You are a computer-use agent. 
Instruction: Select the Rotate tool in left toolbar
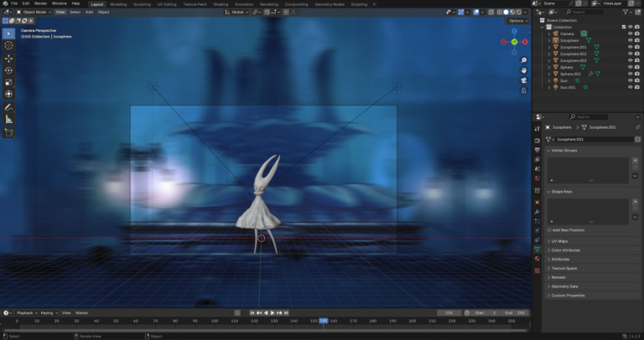tap(9, 70)
